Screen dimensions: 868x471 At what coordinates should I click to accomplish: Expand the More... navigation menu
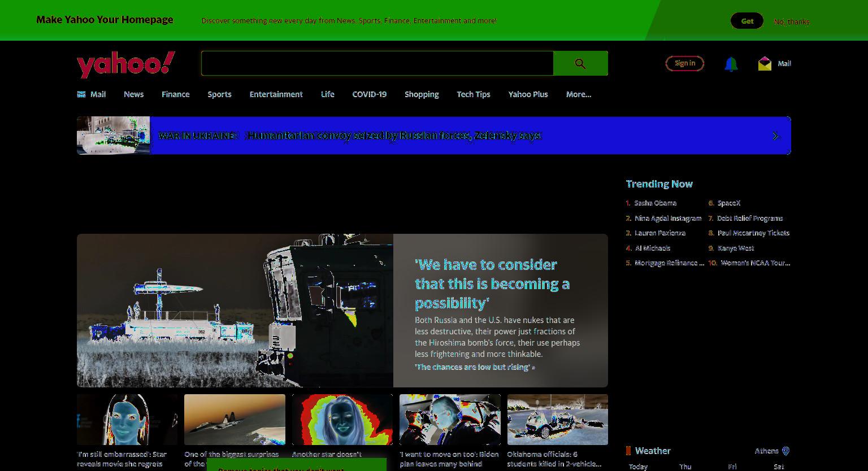579,94
